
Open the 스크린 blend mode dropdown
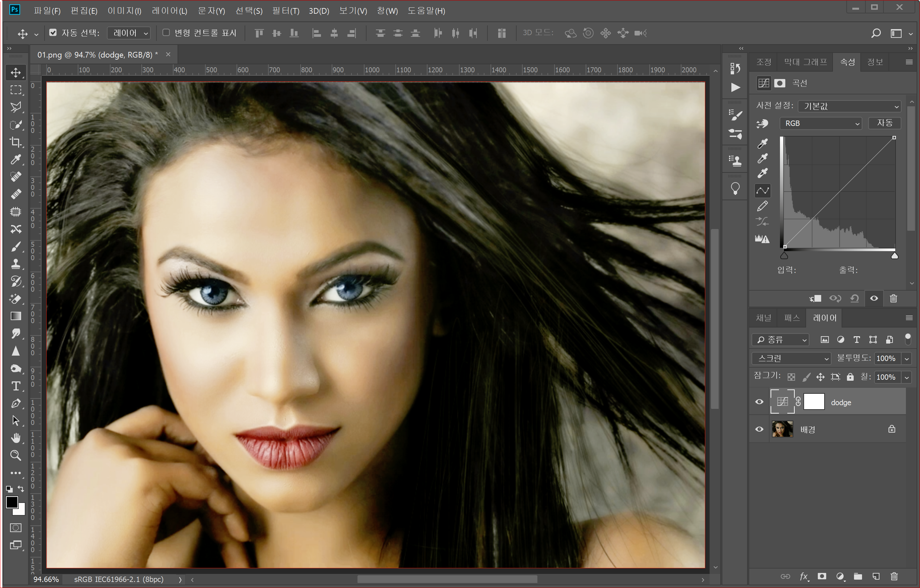coord(792,358)
